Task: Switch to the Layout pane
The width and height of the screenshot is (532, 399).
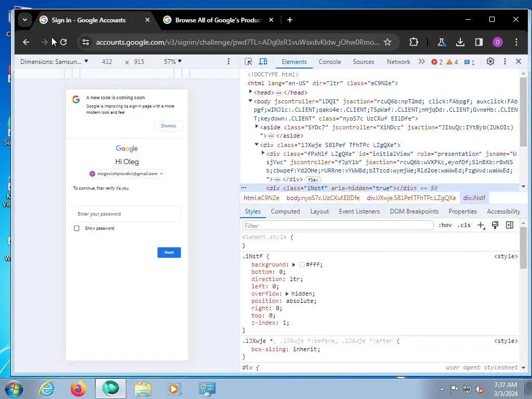Action: click(x=320, y=211)
